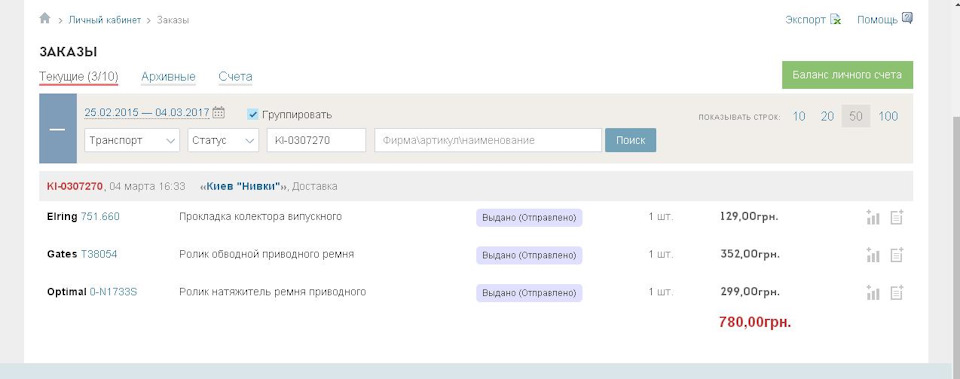The image size is (960, 379).
Task: Show 20 rows per page
Action: pyautogui.click(x=827, y=116)
